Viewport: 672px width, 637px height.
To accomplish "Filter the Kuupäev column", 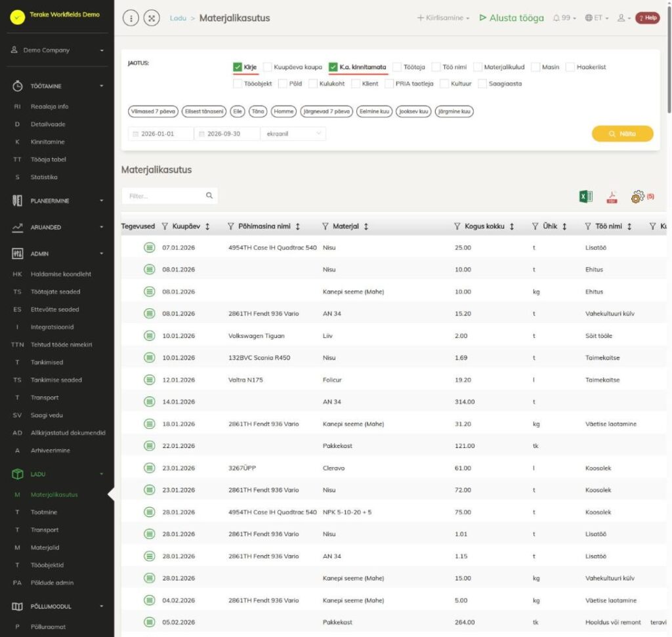I will click(x=165, y=226).
